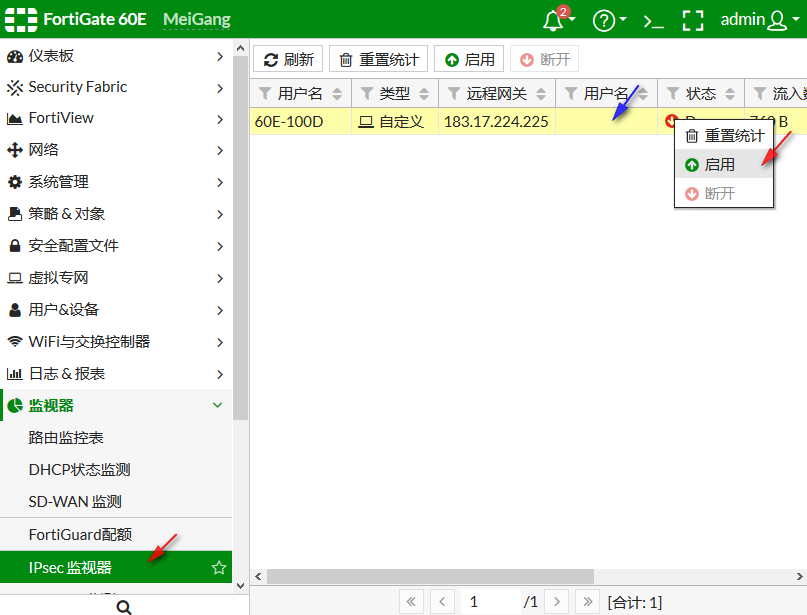
Task: Choose 重置统计 in the context menu
Action: pyautogui.click(x=724, y=136)
